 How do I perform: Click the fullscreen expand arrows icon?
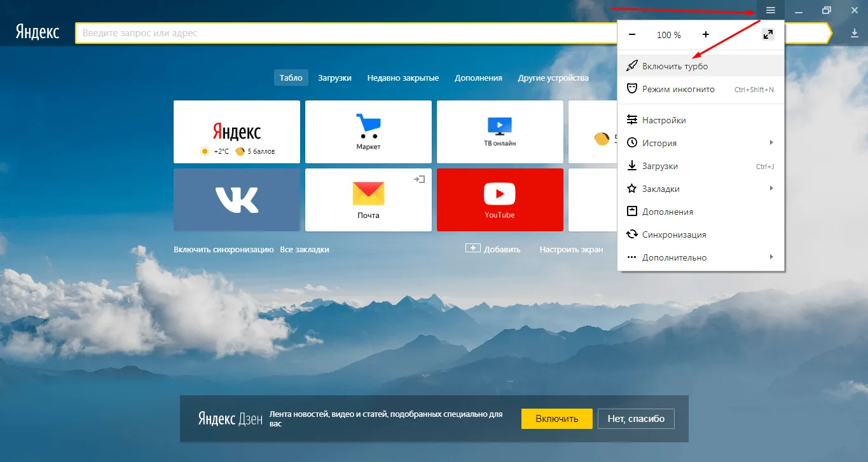(x=768, y=35)
